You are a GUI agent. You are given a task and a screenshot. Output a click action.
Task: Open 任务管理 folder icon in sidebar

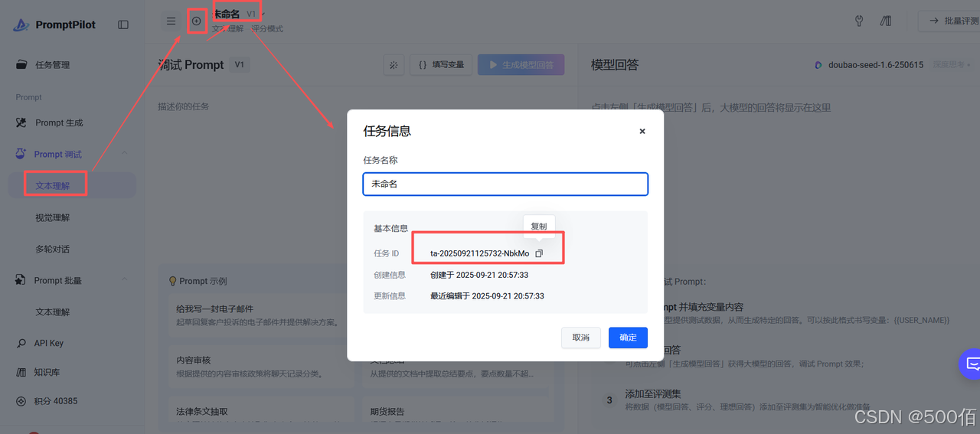[22, 65]
